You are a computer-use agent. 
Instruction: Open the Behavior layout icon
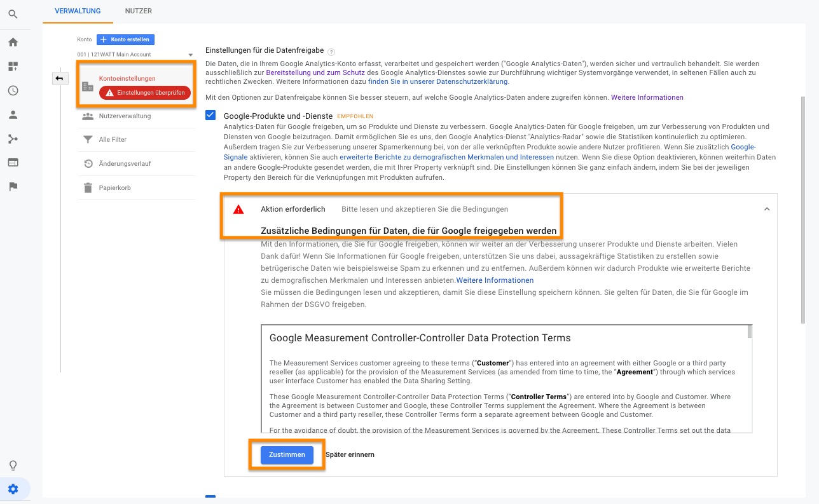pyautogui.click(x=13, y=163)
